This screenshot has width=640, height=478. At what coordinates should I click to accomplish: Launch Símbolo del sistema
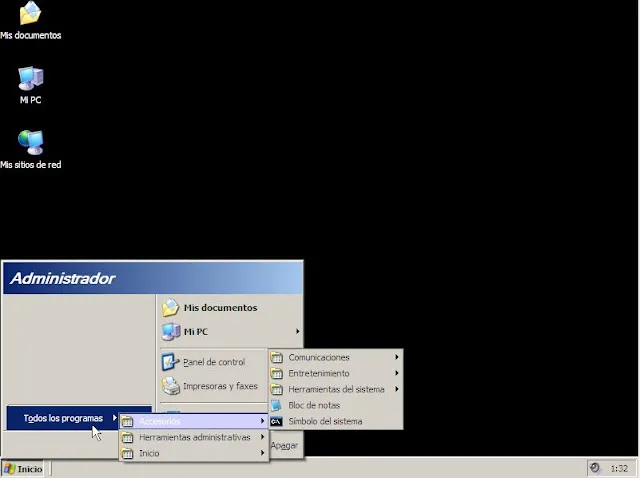pos(336,421)
